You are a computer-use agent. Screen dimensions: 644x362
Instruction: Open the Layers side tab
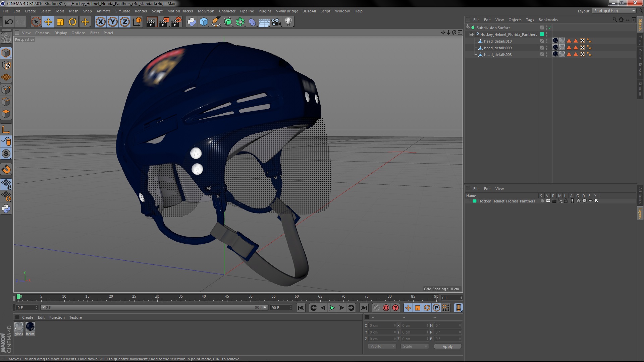point(640,213)
